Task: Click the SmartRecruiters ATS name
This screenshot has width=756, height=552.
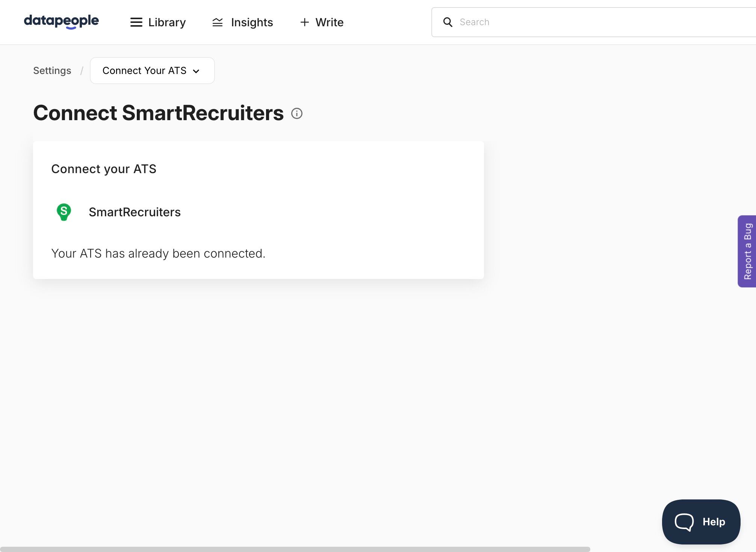Action: (135, 212)
